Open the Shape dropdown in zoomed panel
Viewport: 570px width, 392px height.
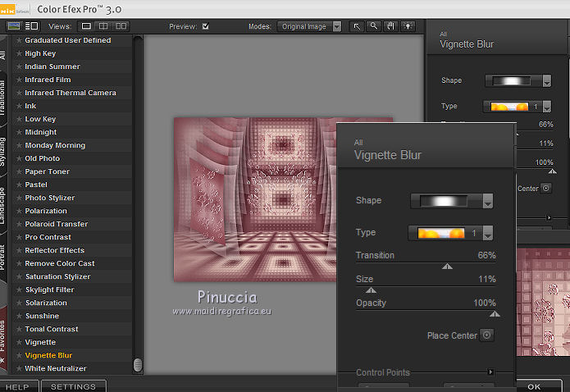[x=487, y=201]
